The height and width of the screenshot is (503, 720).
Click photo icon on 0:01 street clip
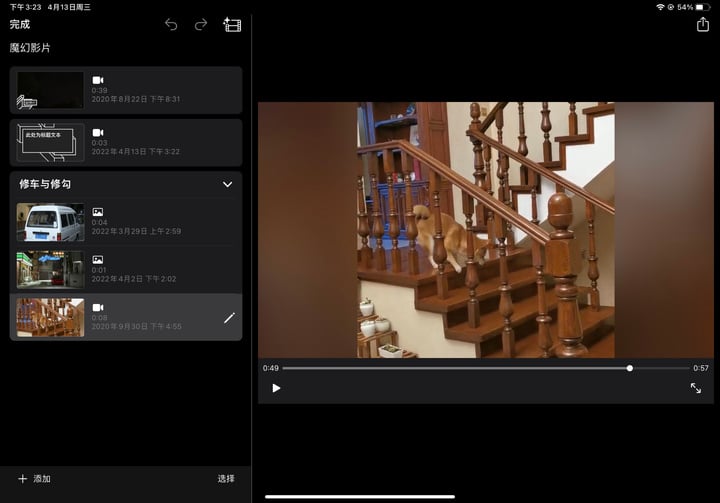click(x=98, y=260)
